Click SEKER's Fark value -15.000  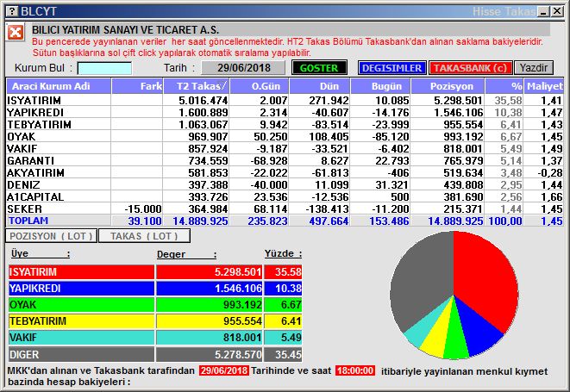143,209
